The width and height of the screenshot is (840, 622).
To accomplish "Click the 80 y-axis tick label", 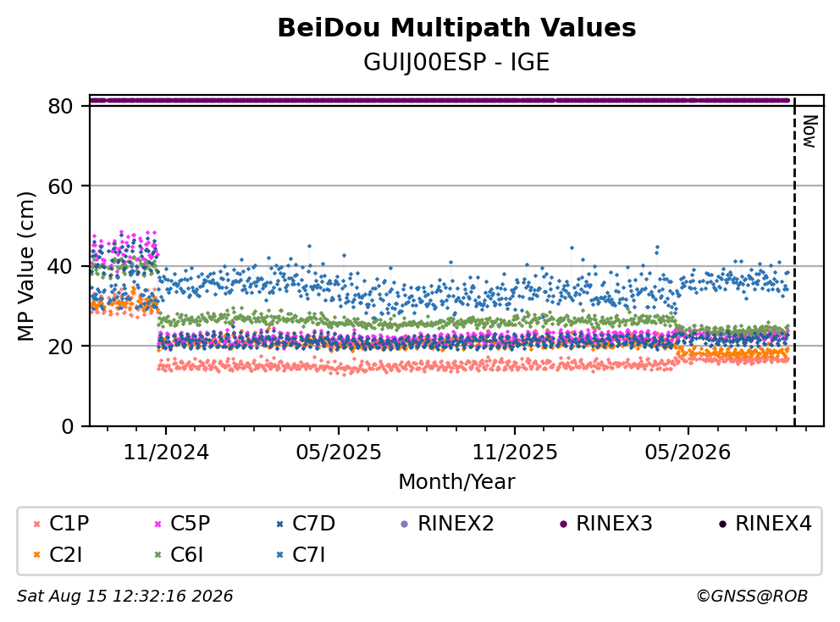I will click(60, 106).
